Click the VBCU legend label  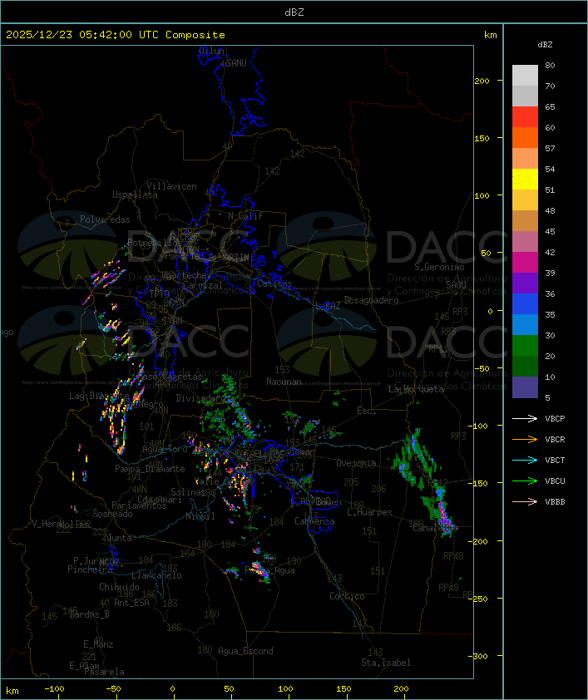click(x=555, y=481)
